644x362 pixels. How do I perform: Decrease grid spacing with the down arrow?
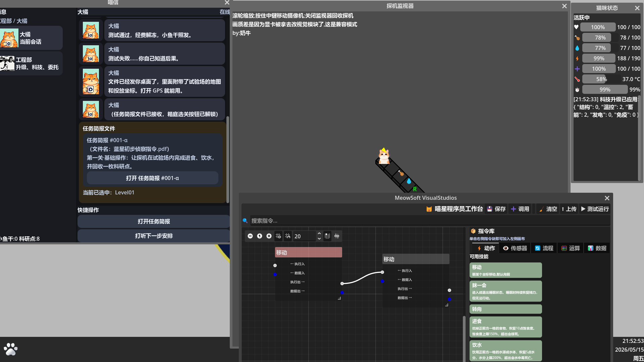click(319, 238)
